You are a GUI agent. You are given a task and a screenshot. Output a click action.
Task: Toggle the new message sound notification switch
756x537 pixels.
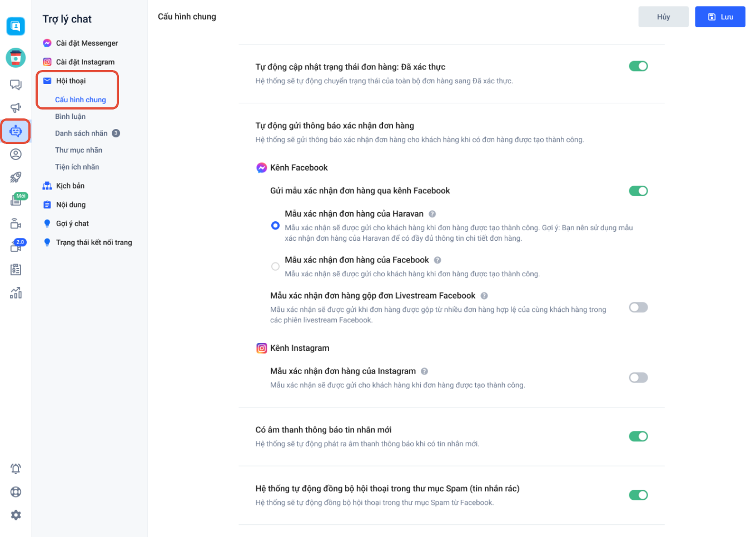pos(638,436)
